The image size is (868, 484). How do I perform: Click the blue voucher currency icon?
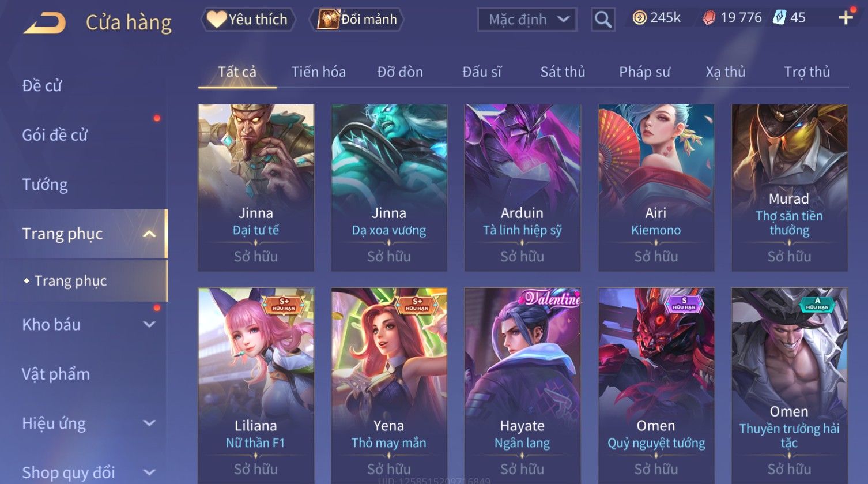779,18
